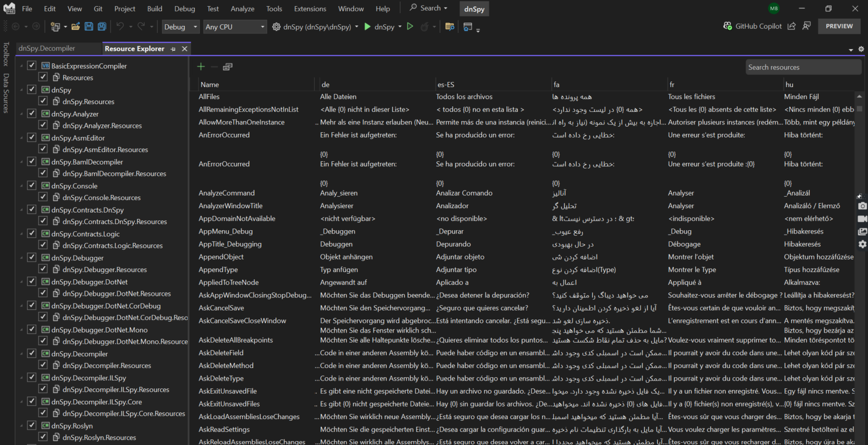Add a new resource with the green plus icon
Viewport: 868px width, 445px height.
(x=200, y=66)
